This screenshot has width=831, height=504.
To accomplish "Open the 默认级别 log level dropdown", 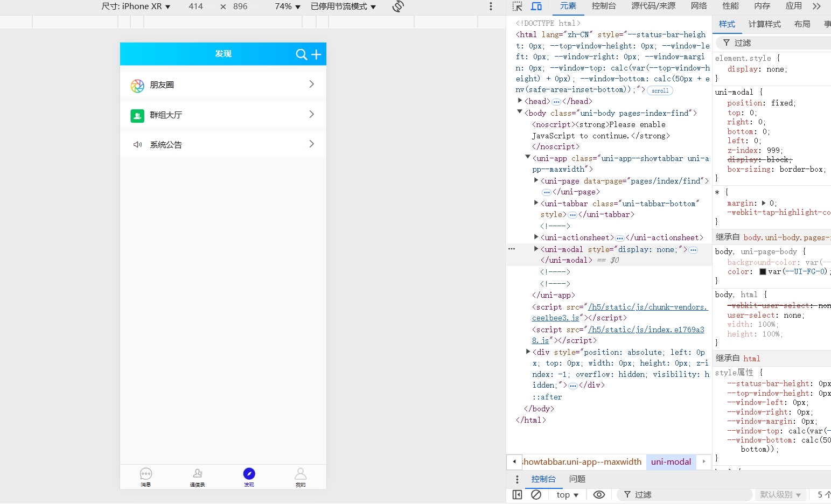I will point(780,494).
